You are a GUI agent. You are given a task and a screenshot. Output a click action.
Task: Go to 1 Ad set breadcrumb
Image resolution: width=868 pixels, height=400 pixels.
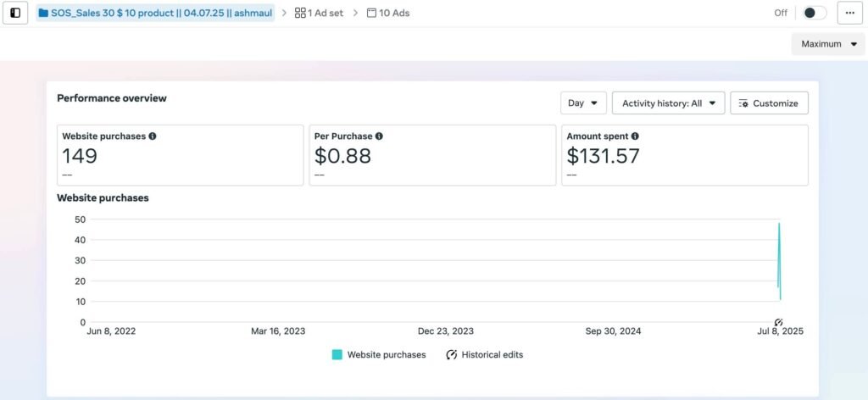point(319,13)
